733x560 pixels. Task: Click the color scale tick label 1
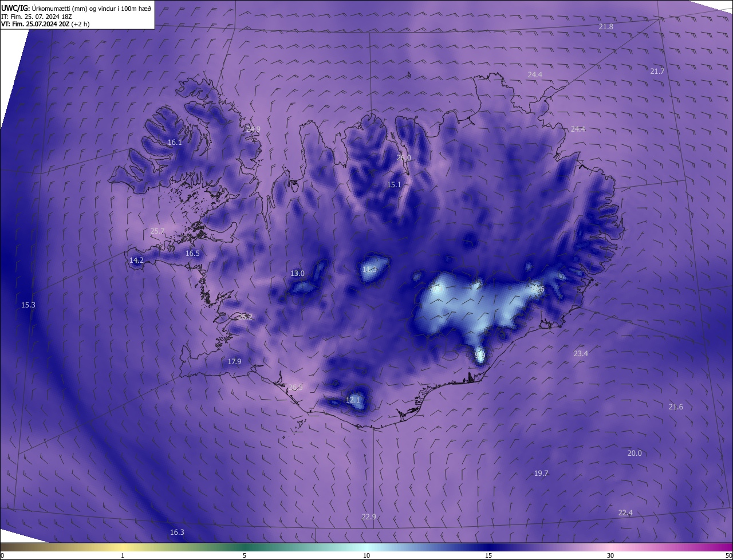tap(123, 555)
